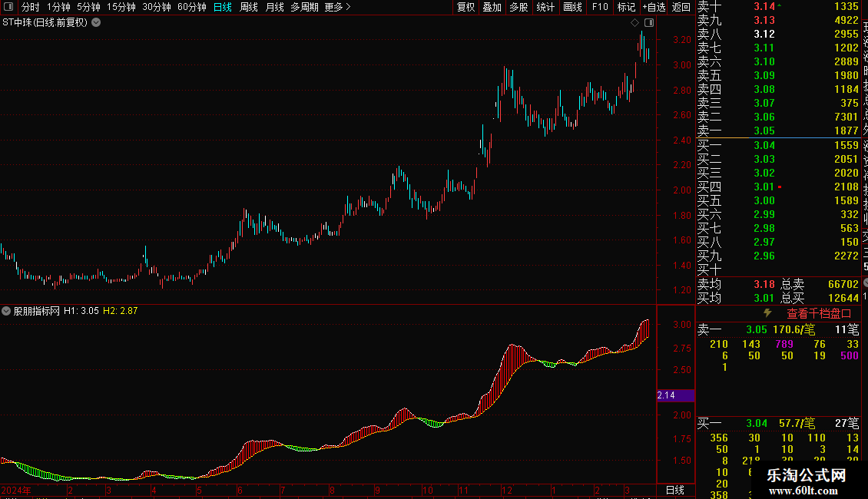Click the 叠加 overlay button
868x499 pixels.
click(x=492, y=7)
